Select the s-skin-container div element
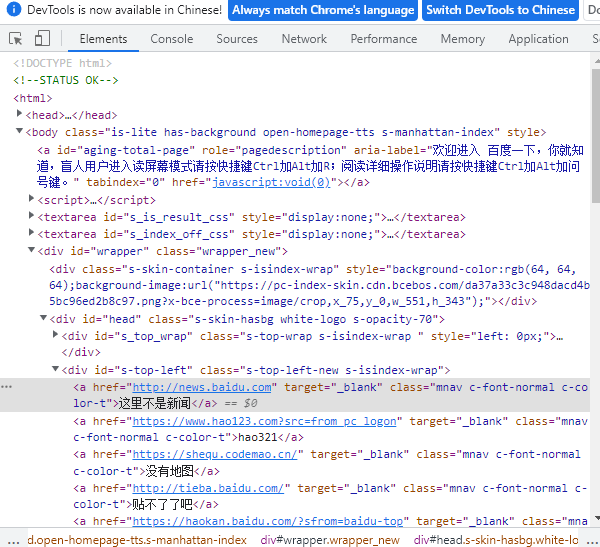Viewport: 600px width, 547px height. pos(319,285)
